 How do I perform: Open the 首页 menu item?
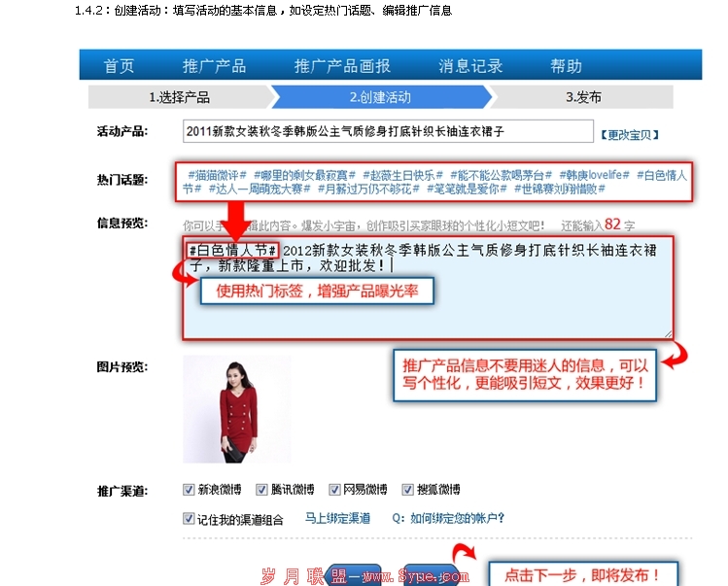[119, 66]
